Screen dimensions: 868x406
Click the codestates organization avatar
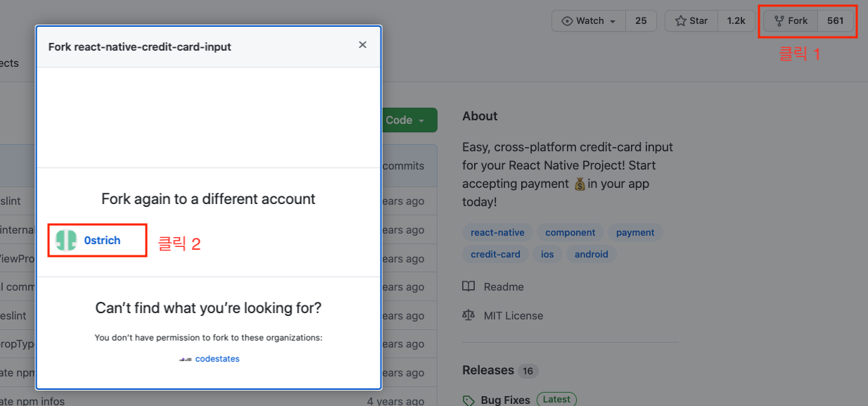[x=185, y=359]
